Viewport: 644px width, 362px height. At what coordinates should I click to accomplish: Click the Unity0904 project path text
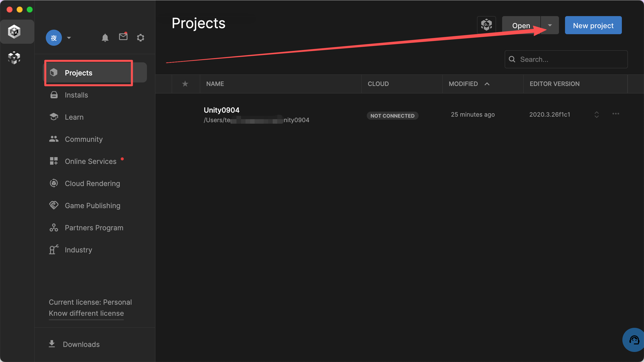click(256, 120)
